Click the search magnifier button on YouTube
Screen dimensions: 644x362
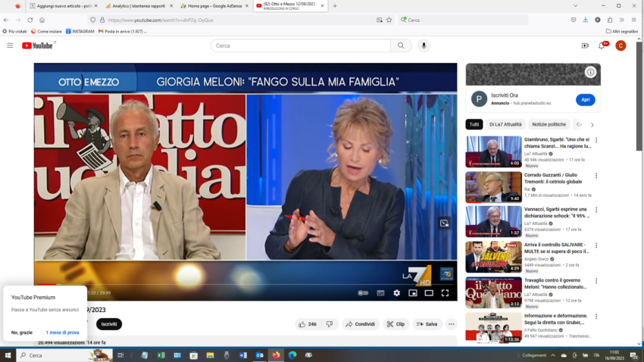coord(401,45)
